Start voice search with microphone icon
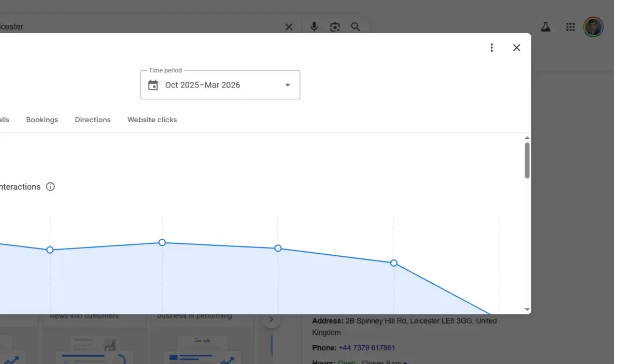622x364 pixels. [x=314, y=27]
